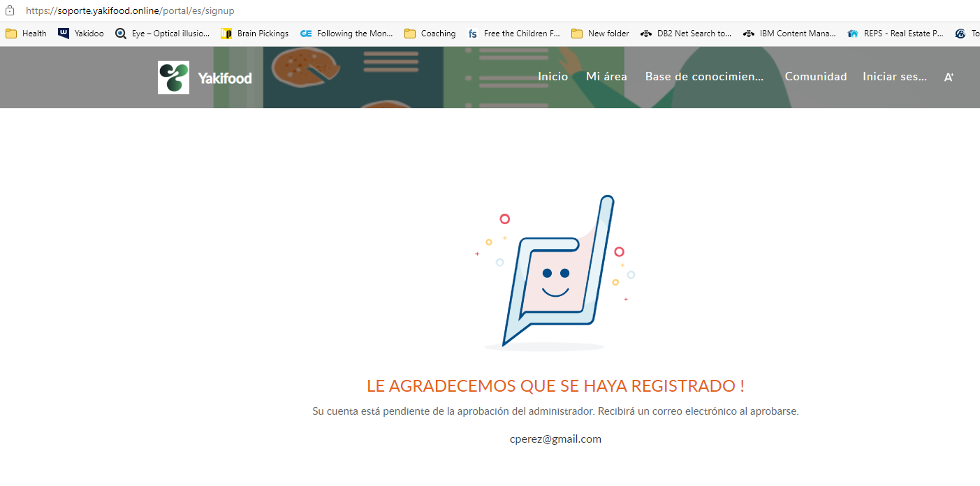Screen dimensions: 980x486
Task: Expand the Coaching bookmarks folder
Action: click(430, 34)
